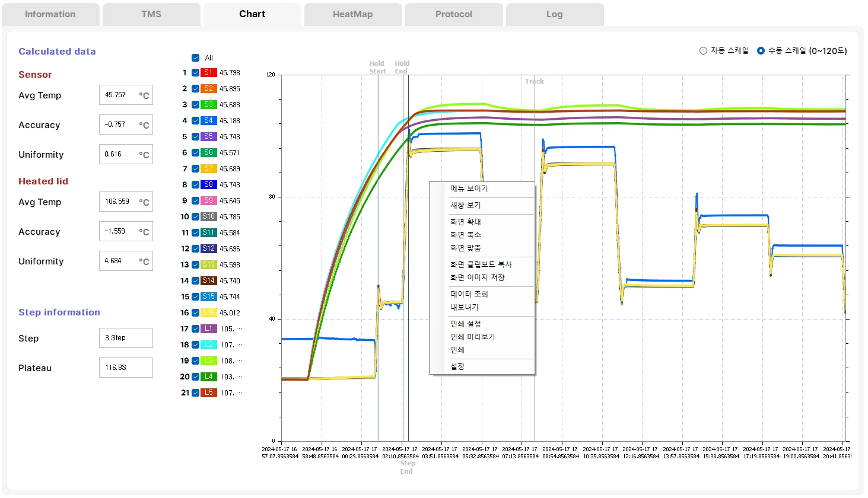Switch to the Protocol tab
This screenshot has width=868, height=498.
454,14
